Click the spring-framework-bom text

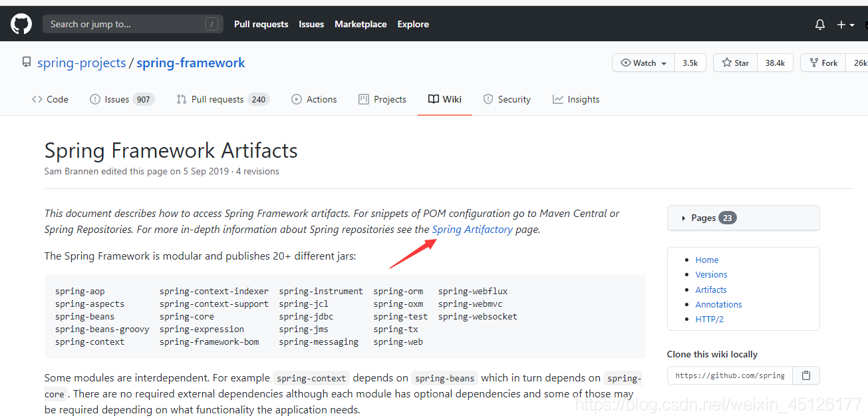coord(210,341)
